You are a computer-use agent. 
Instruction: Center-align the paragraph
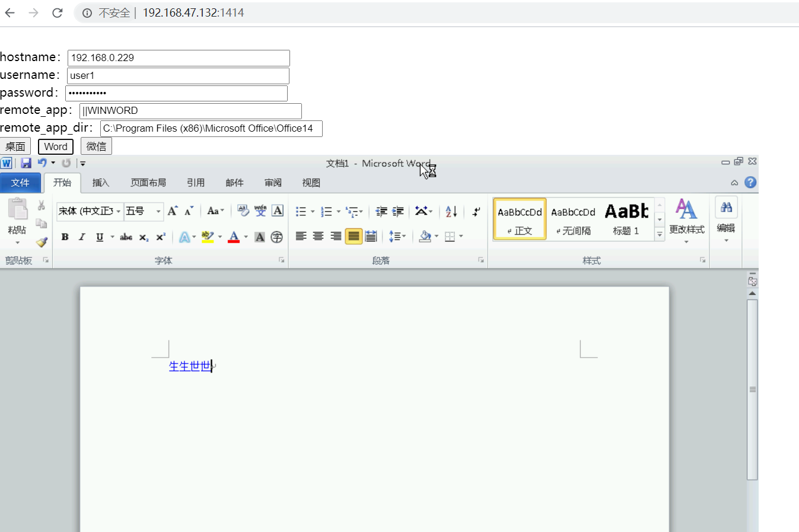click(x=319, y=237)
